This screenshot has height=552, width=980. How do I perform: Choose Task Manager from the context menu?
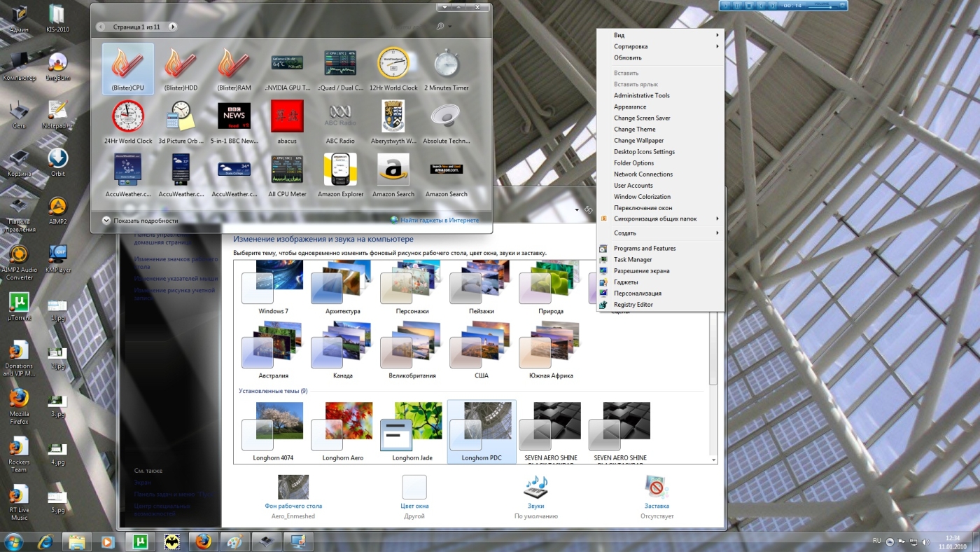pyautogui.click(x=633, y=259)
